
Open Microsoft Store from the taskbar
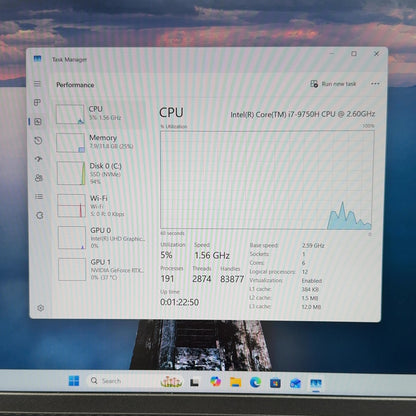(x=275, y=383)
